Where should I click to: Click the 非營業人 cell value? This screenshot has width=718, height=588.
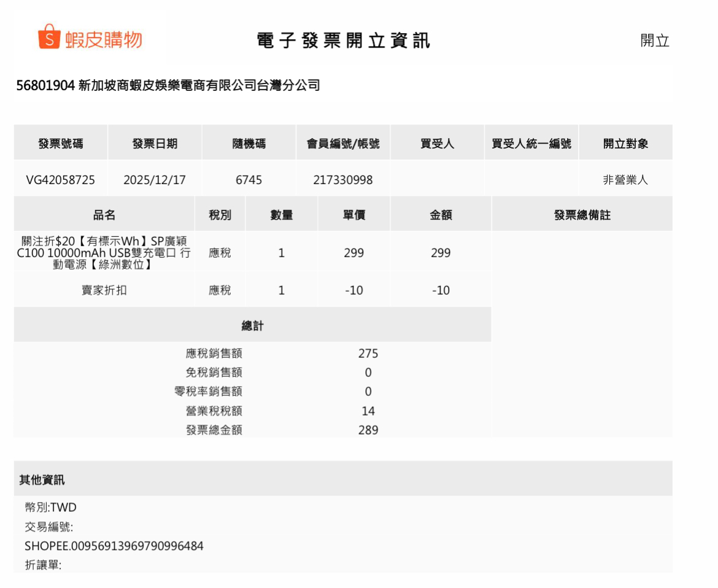pyautogui.click(x=625, y=180)
